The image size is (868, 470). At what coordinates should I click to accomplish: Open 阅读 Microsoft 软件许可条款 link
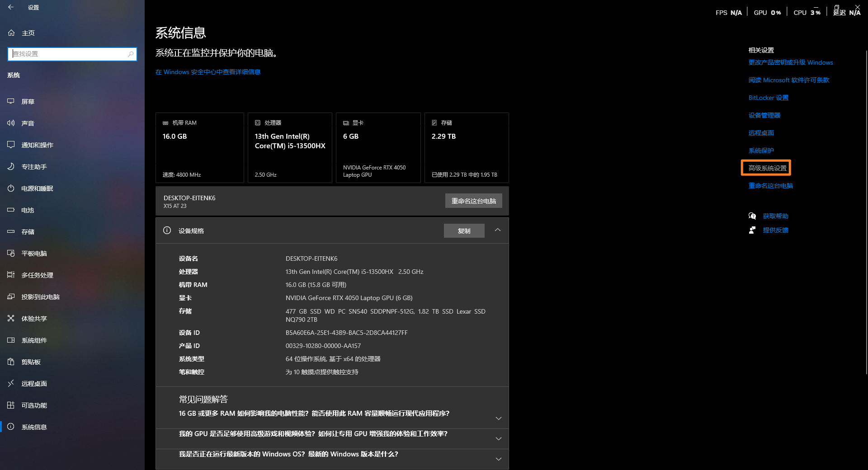point(789,80)
